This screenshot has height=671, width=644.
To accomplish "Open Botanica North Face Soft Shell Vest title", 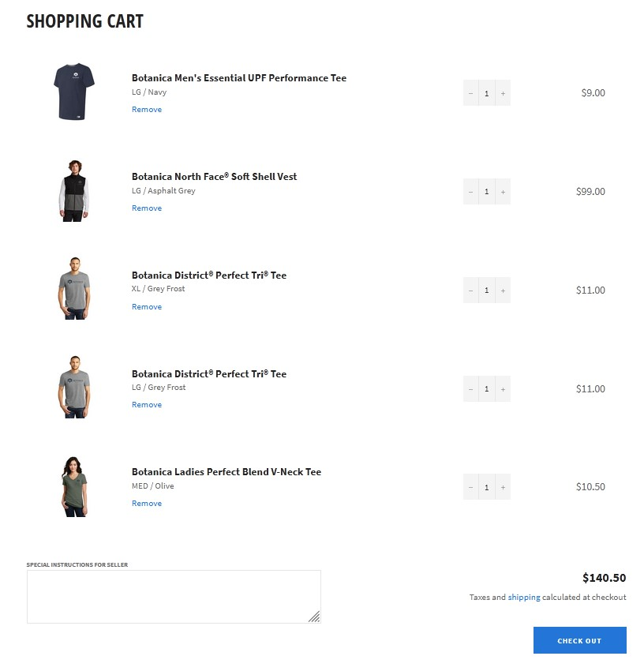I will pyautogui.click(x=214, y=177).
